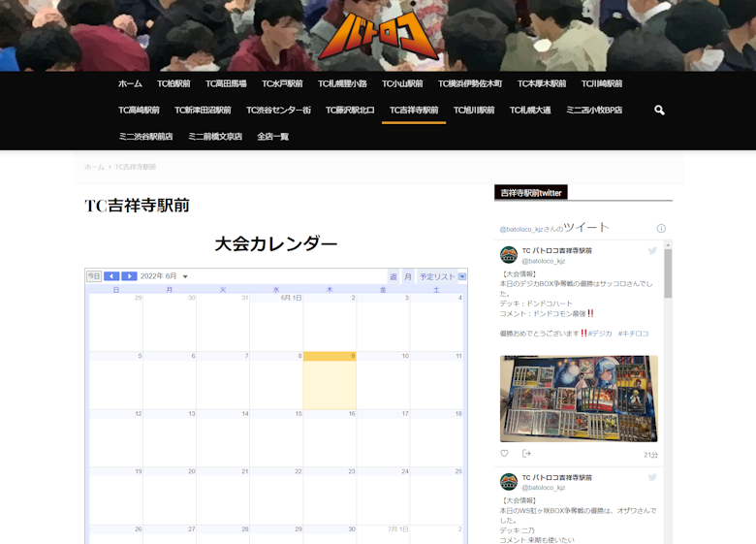Open TC新津田沼駅前 store page
The image size is (756, 544).
click(x=203, y=111)
